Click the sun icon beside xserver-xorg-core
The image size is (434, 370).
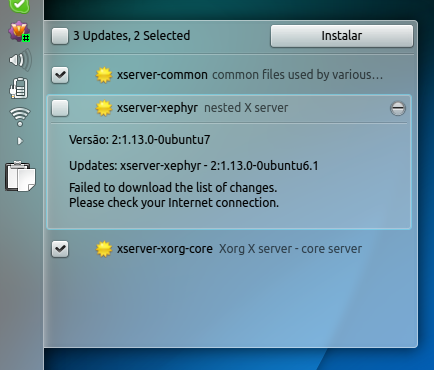click(104, 249)
